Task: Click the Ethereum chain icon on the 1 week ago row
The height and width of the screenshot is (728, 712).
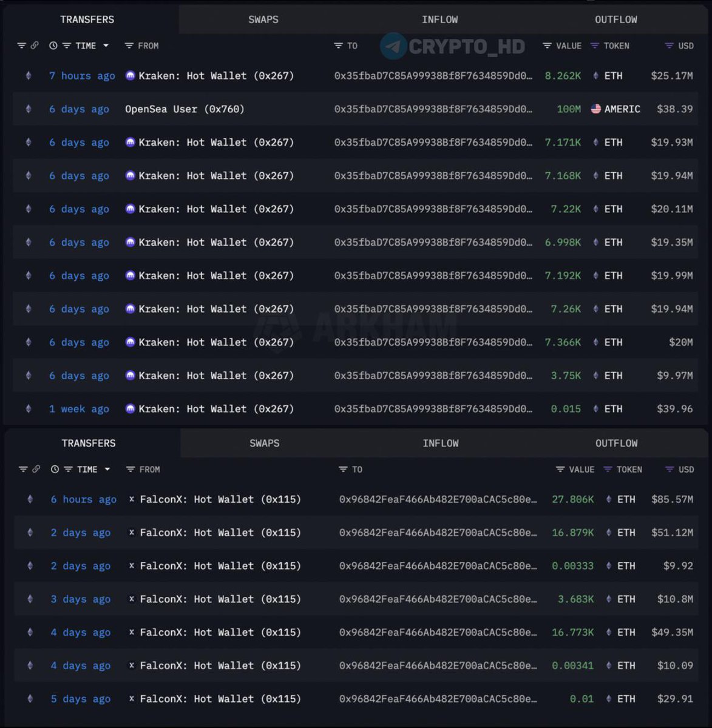Action: 28,409
